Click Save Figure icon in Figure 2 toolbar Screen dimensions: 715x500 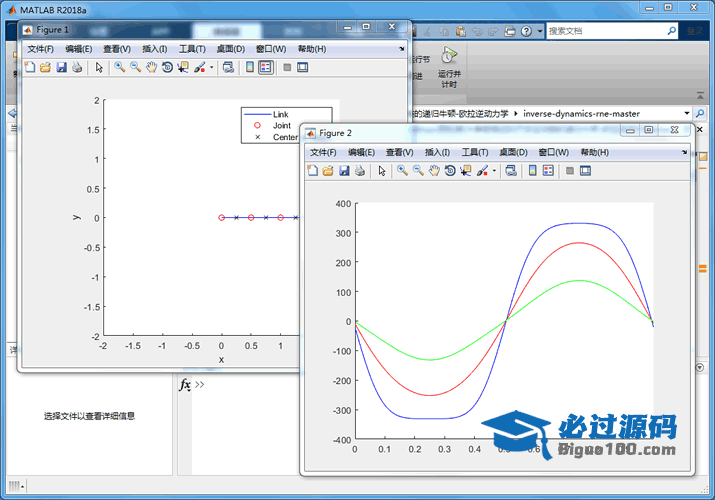point(344,171)
